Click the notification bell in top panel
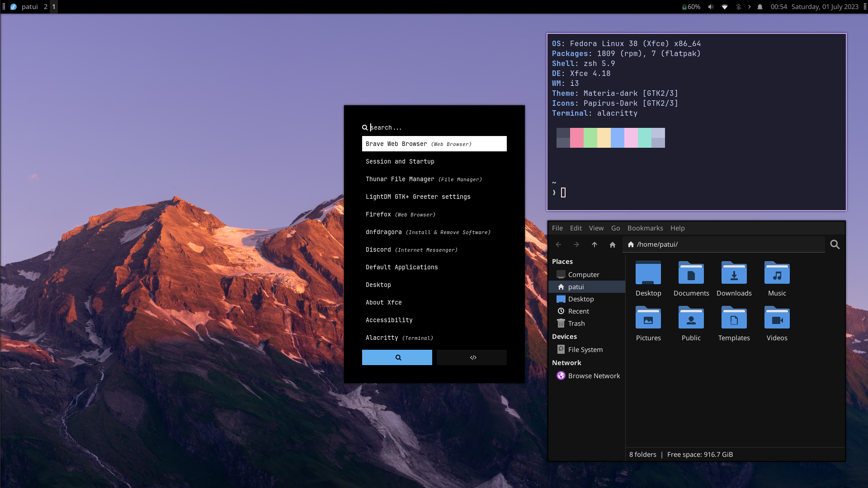This screenshot has height=488, width=868. [760, 7]
